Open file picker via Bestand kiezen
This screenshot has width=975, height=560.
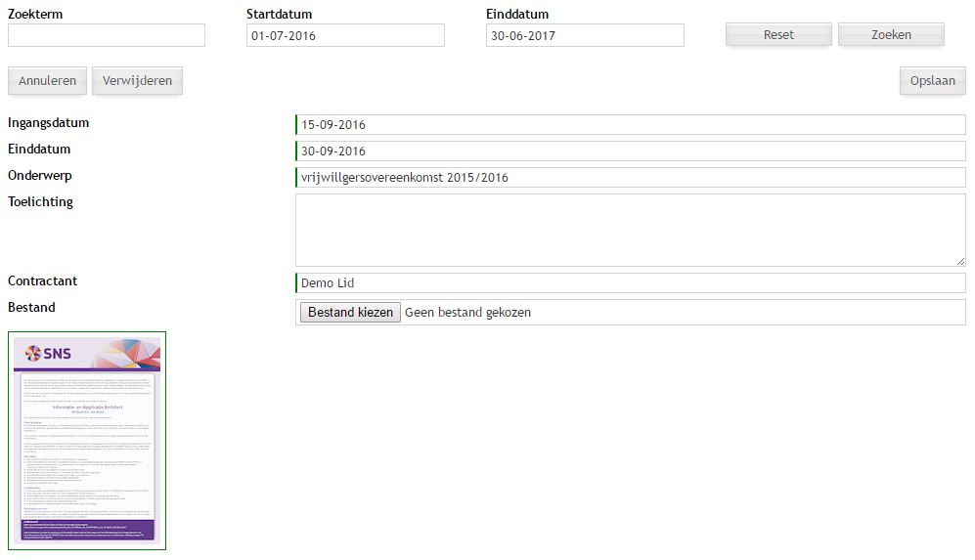[x=350, y=313]
